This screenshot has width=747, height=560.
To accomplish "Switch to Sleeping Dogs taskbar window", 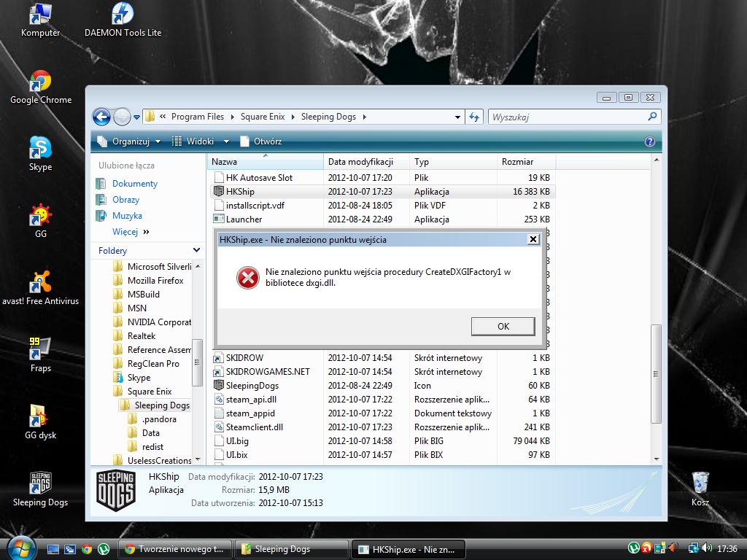I will 290,549.
